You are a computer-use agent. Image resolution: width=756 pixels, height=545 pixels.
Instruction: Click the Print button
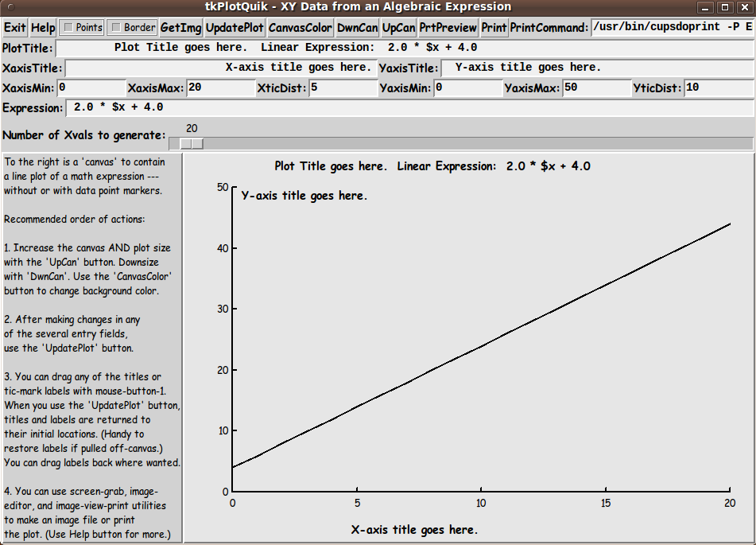494,28
